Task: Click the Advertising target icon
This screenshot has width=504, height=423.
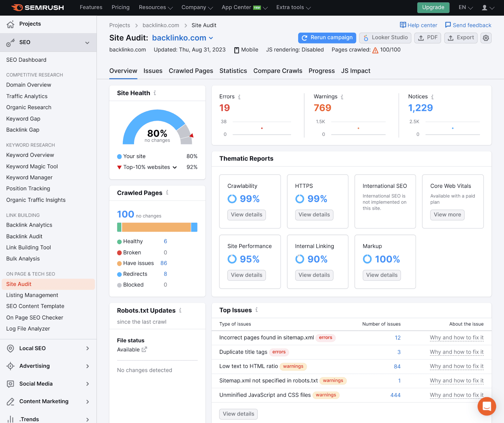Action: (10, 366)
